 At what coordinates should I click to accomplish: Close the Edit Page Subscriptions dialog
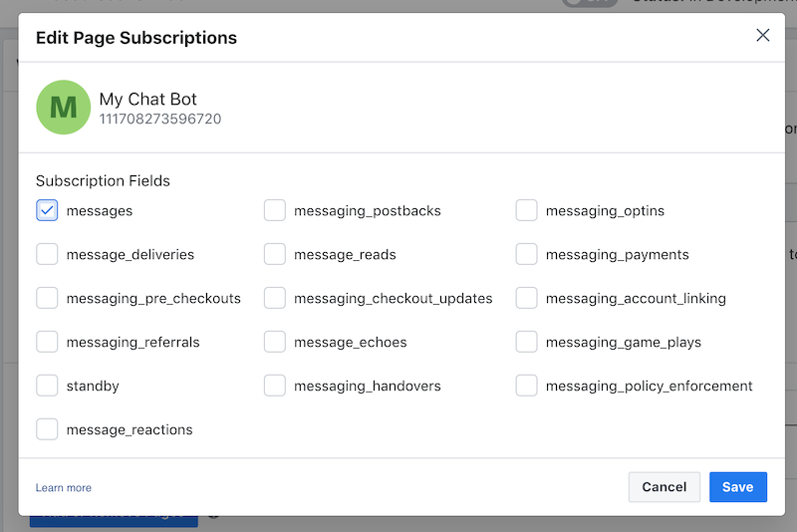pyautogui.click(x=763, y=36)
